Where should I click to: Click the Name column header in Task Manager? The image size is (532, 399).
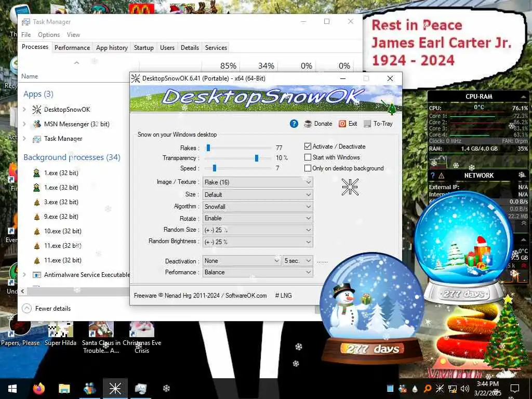pos(30,76)
